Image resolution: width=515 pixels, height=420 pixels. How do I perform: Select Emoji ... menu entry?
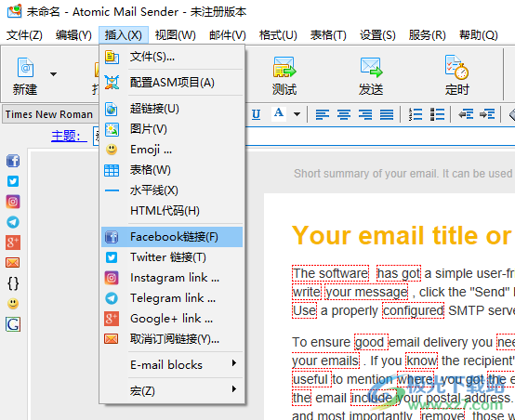click(172, 150)
